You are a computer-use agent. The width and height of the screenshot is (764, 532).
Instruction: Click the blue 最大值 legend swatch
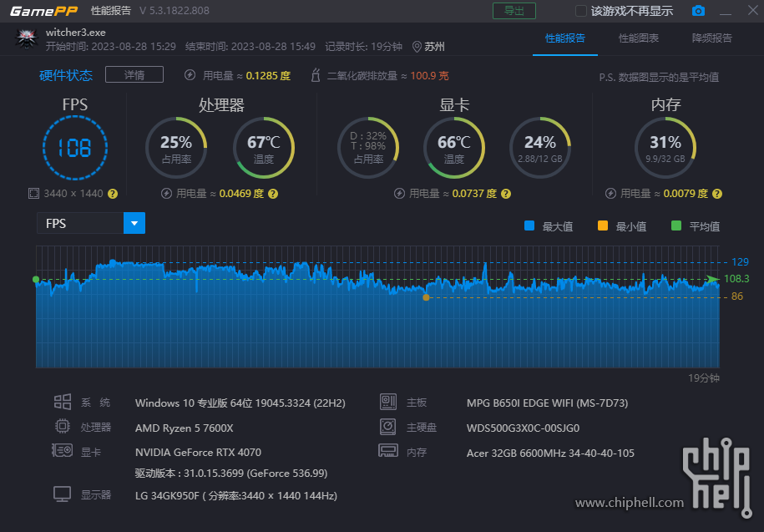click(529, 226)
